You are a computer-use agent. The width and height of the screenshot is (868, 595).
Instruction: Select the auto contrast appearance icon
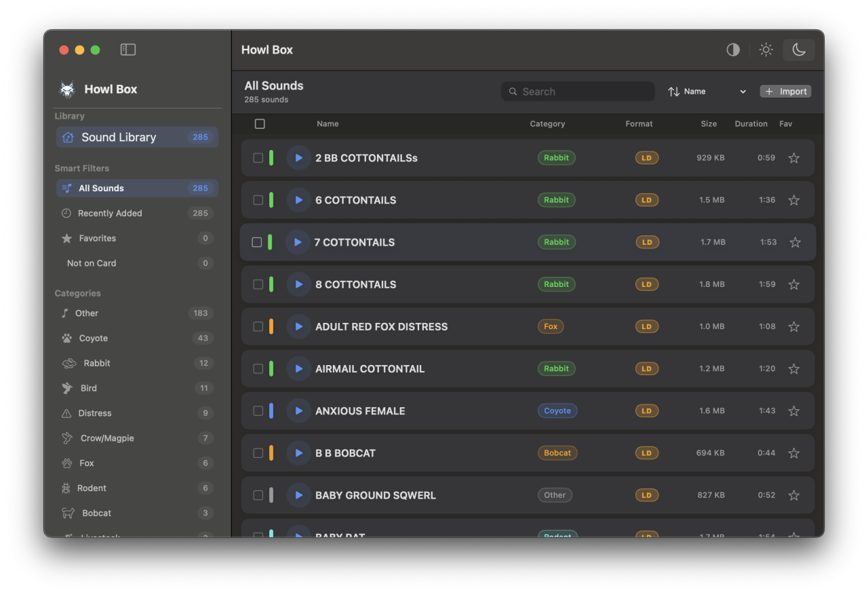point(733,50)
